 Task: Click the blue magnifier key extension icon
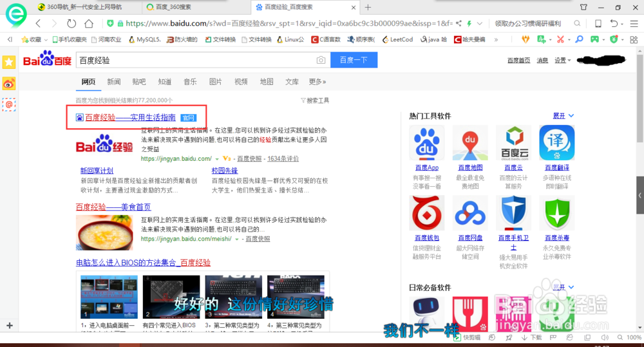(x=579, y=39)
